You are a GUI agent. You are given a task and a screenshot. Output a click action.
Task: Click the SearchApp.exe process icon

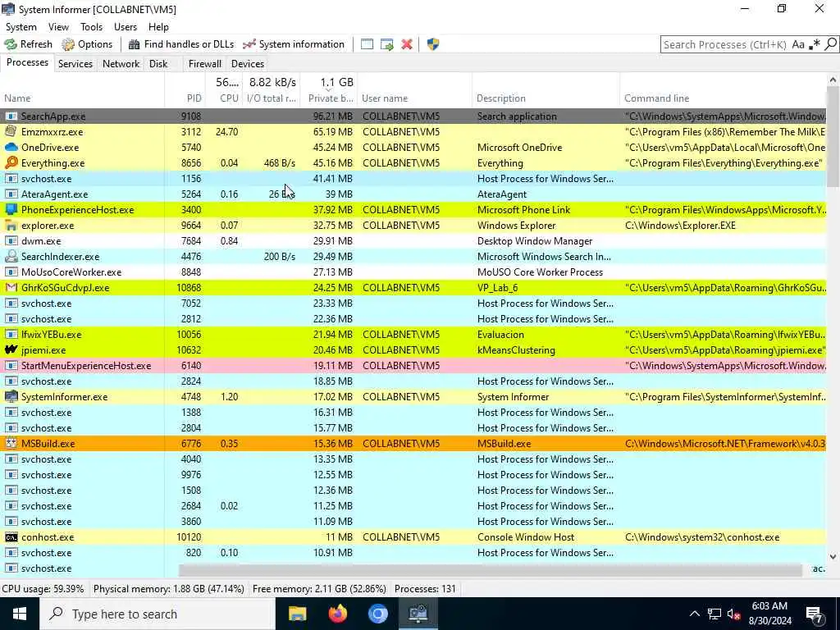click(x=11, y=116)
